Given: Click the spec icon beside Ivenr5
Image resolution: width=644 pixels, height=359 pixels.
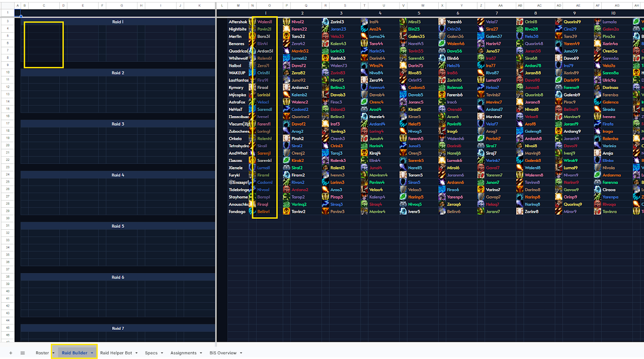Looking at the screenshot, I should (x=403, y=212).
